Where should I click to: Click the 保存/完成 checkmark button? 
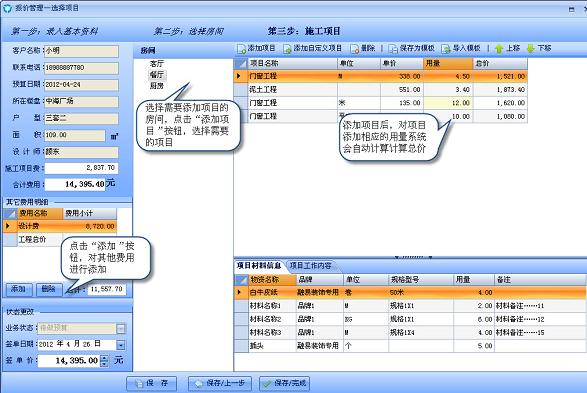click(x=284, y=383)
